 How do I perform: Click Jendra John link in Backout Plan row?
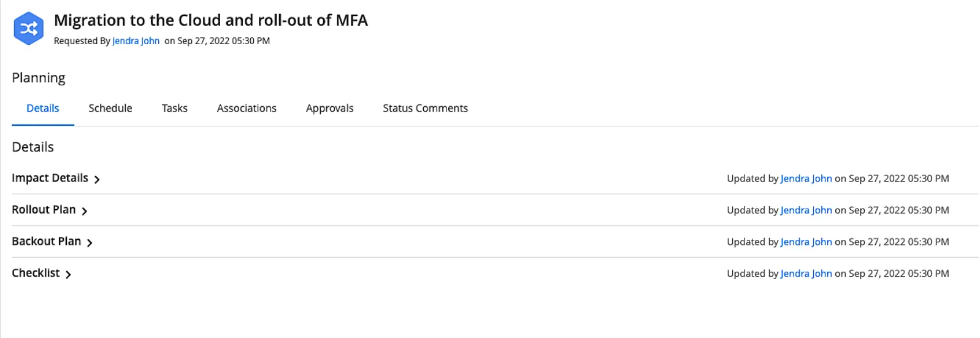pos(806,242)
